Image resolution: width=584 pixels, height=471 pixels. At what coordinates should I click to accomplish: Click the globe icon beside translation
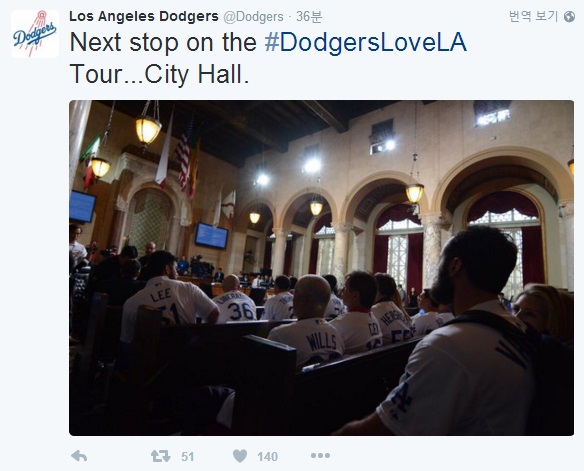tap(569, 17)
